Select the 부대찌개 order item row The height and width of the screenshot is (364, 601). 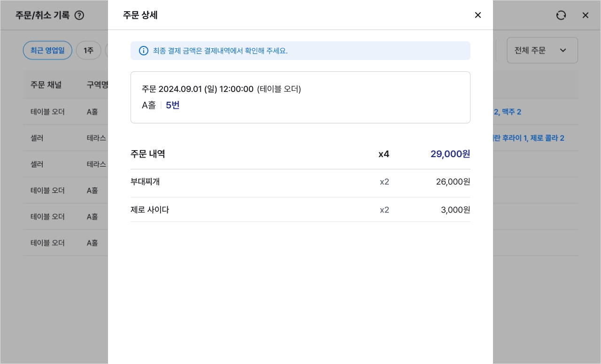click(x=300, y=182)
